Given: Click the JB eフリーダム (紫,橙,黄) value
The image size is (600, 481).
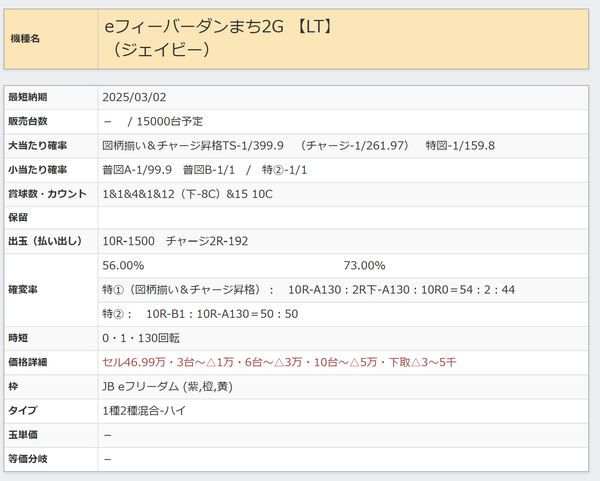Looking at the screenshot, I should [167, 386].
